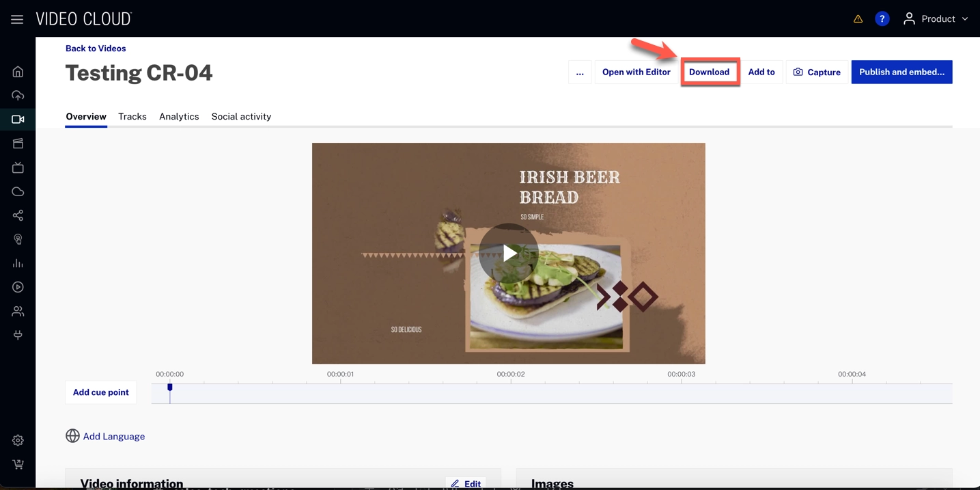Open the Social share icon in sidebar
This screenshot has width=980, height=490.
point(18,215)
